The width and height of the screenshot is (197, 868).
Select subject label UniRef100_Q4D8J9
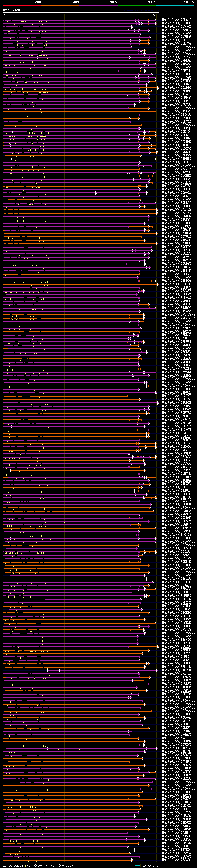(x=177, y=145)
